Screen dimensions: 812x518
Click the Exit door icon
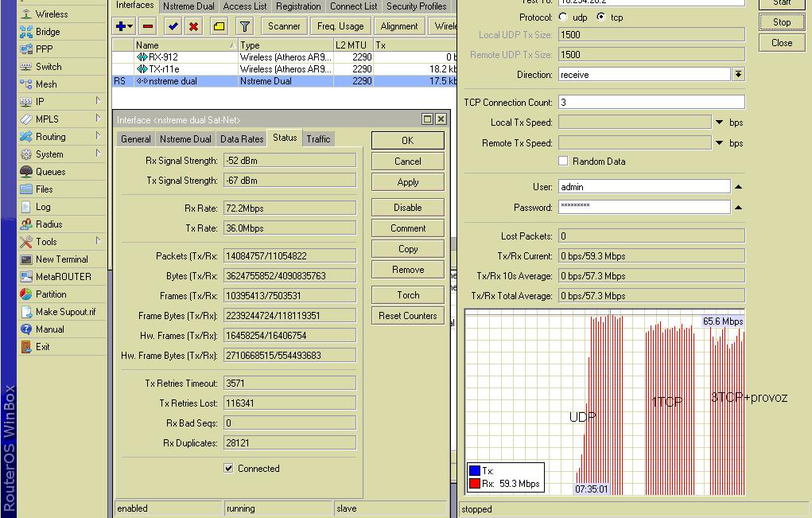coord(26,347)
